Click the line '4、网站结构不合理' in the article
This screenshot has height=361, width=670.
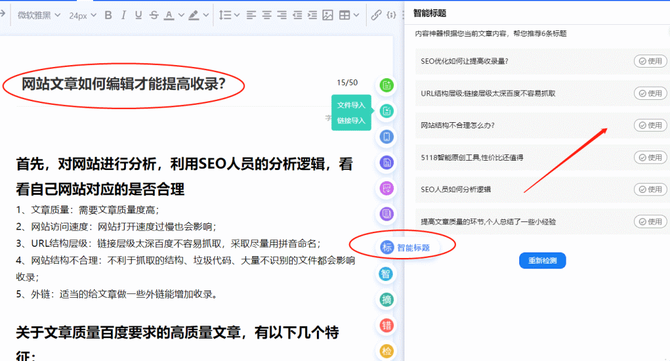(185, 268)
